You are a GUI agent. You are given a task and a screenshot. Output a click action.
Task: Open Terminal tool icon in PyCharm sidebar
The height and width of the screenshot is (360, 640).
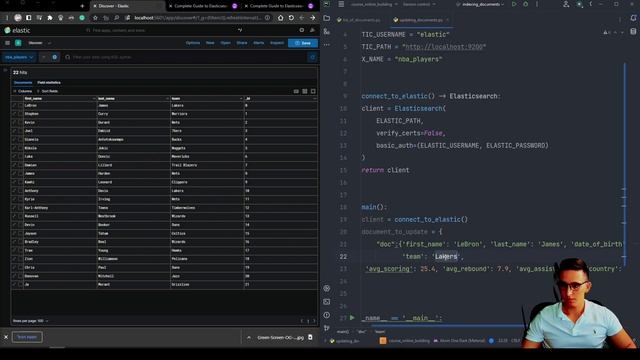coord(327,302)
